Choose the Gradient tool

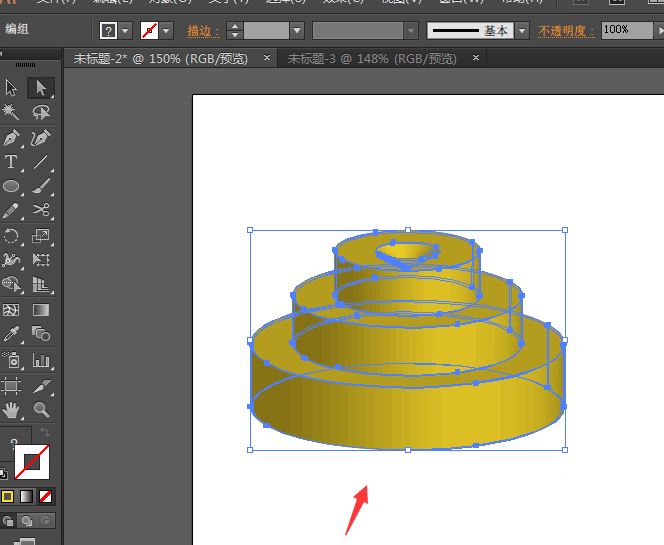[x=41, y=310]
